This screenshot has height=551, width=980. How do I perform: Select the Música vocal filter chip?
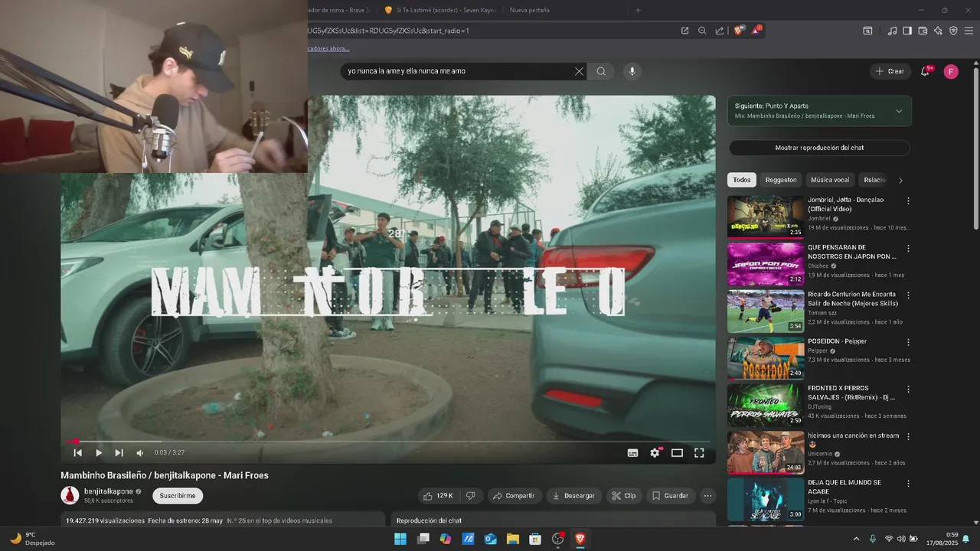point(830,180)
